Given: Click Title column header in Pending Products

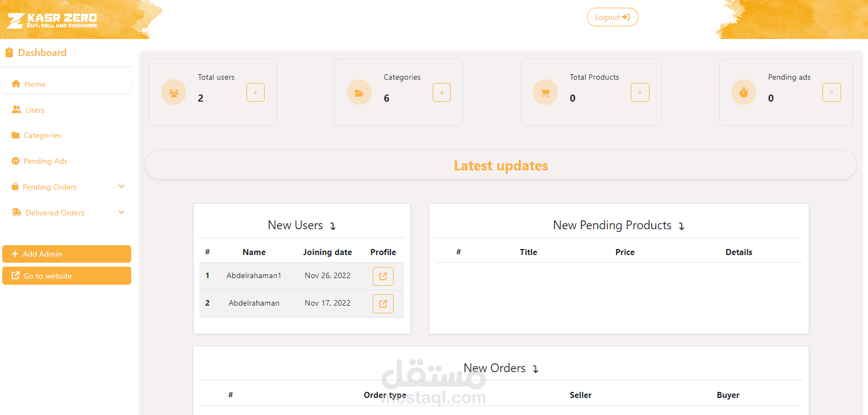Looking at the screenshot, I should point(529,252).
